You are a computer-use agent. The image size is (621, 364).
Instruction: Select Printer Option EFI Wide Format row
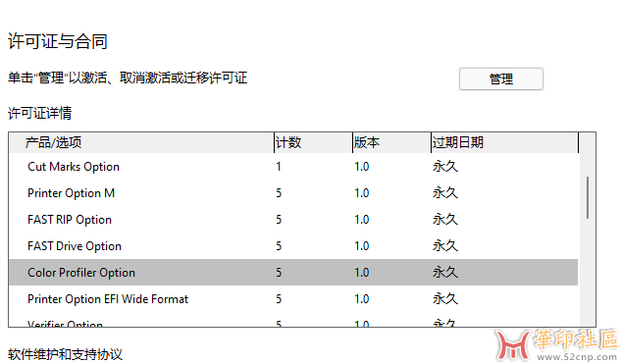coord(293,299)
